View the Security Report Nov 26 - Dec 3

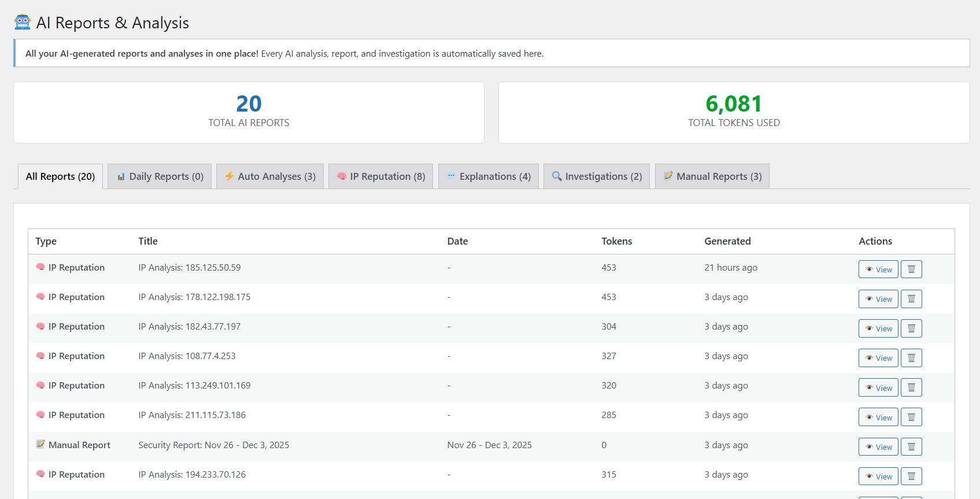(878, 447)
